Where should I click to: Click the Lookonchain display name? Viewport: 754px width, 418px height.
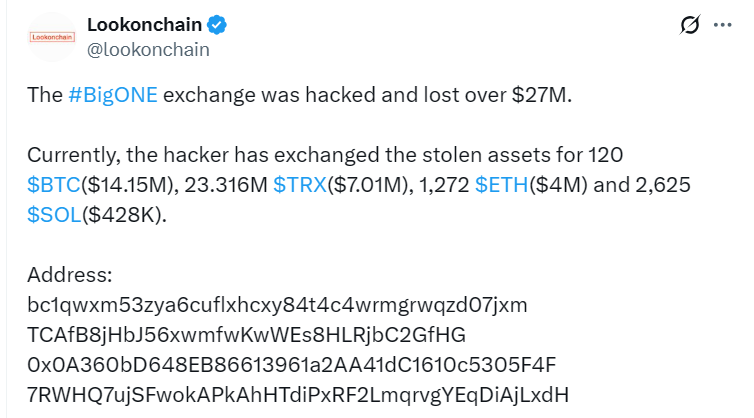[144, 25]
